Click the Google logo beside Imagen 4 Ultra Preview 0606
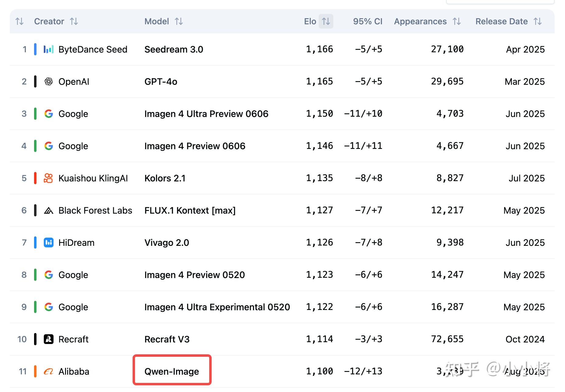The height and width of the screenshot is (392, 565). point(49,114)
